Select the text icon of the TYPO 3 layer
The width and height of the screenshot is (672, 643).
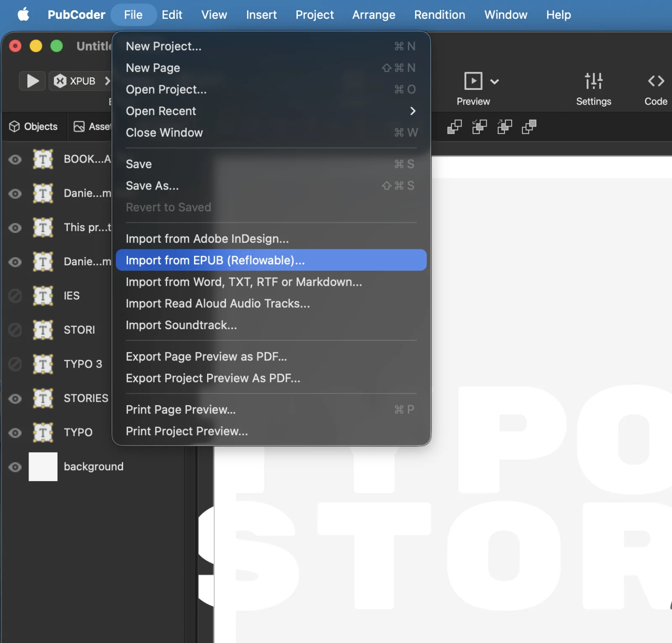[43, 364]
